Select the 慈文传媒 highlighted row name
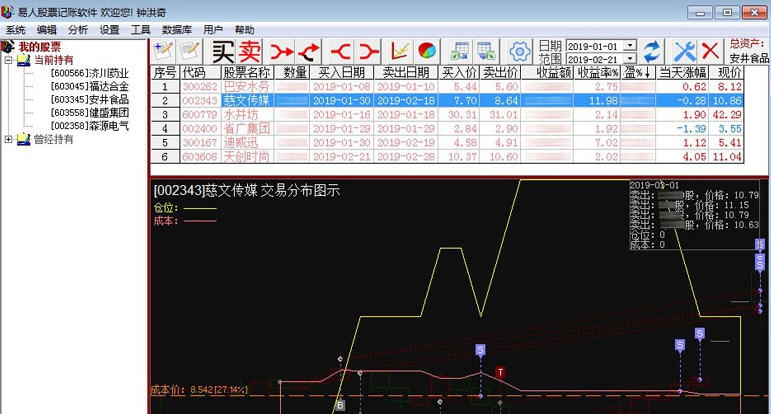 pyautogui.click(x=247, y=101)
